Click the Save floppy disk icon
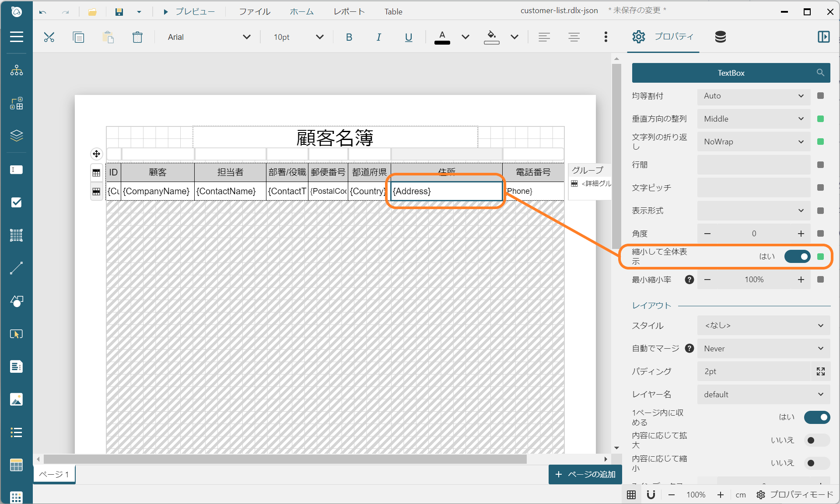This screenshot has width=840, height=504. click(119, 12)
